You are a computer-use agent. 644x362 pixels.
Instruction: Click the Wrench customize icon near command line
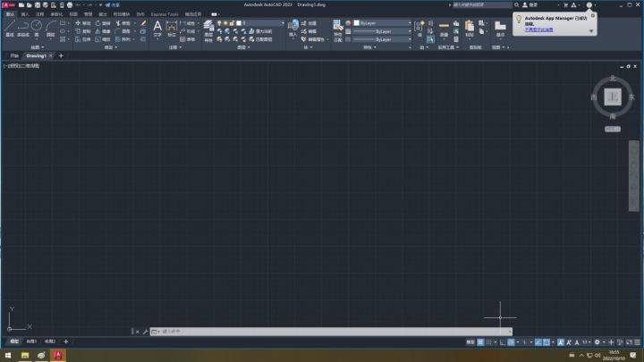(x=145, y=332)
